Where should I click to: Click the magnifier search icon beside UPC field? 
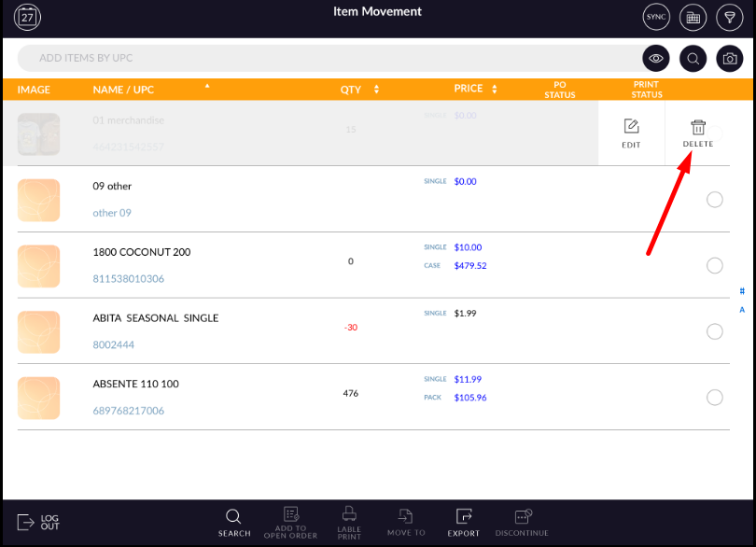tap(693, 59)
